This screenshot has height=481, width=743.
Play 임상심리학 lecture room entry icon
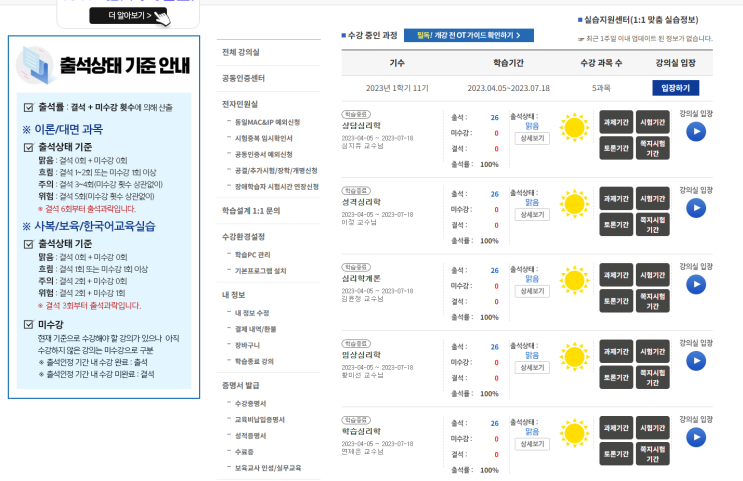(x=696, y=361)
